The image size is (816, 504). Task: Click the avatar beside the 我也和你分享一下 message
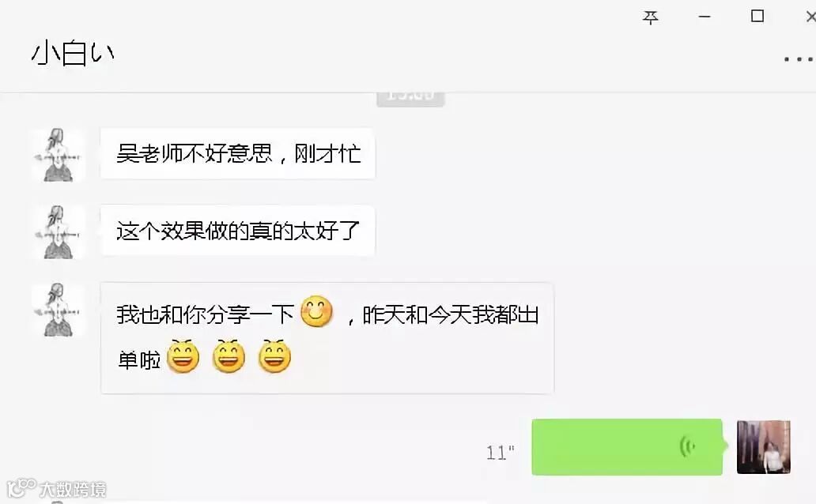click(58, 310)
